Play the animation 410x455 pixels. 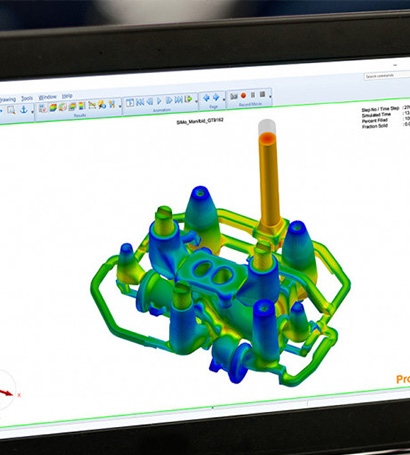point(159,101)
